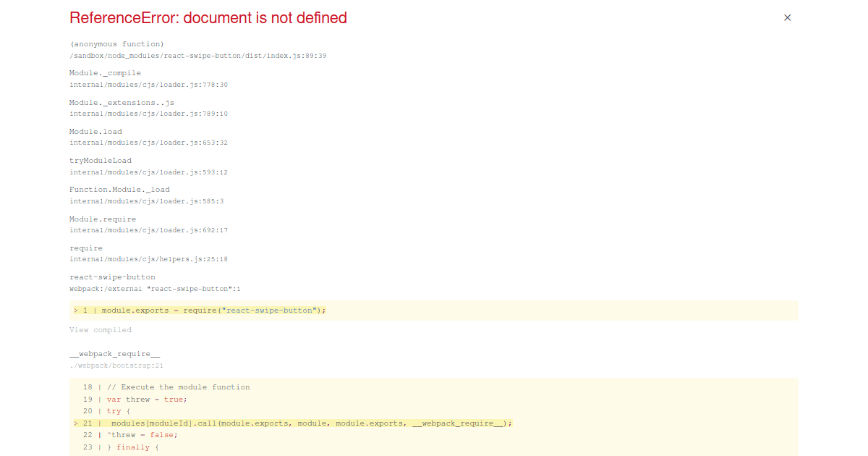Viewport: 868px width, 456px height.
Task: Close the ReferenceError overlay
Action: pos(787,17)
